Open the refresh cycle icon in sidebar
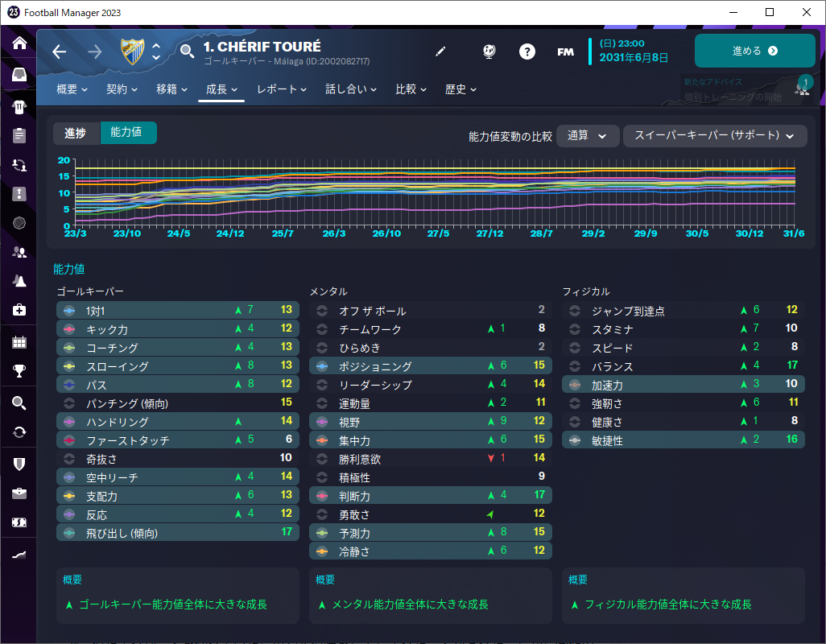The image size is (826, 644). [x=19, y=432]
